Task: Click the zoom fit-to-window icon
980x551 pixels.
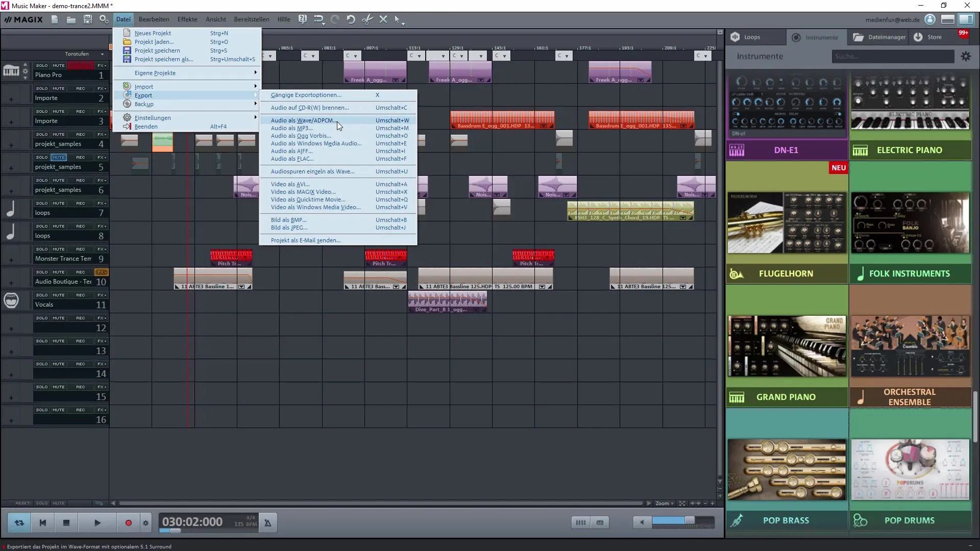Action: coord(682,503)
